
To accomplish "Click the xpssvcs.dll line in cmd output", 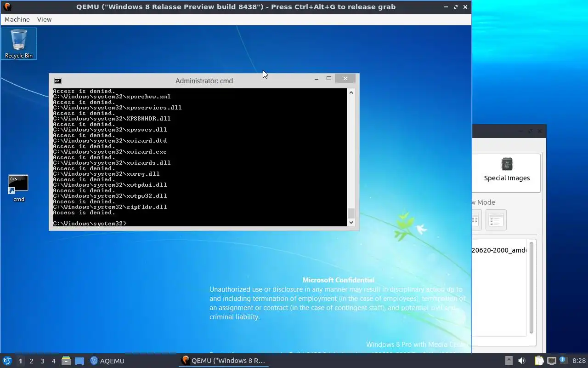I will coord(110,130).
